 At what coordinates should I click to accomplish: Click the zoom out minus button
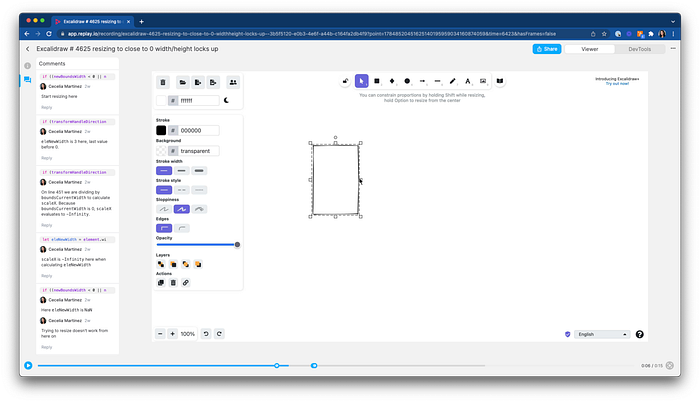(x=160, y=334)
